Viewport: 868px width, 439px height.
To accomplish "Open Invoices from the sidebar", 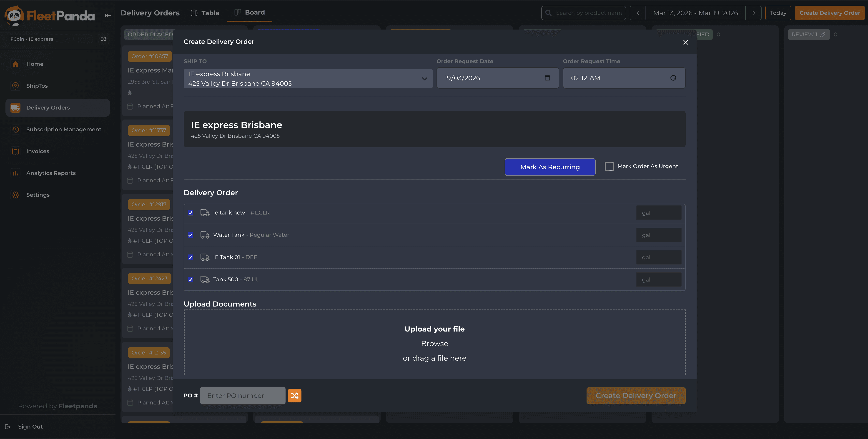I will 38,151.
